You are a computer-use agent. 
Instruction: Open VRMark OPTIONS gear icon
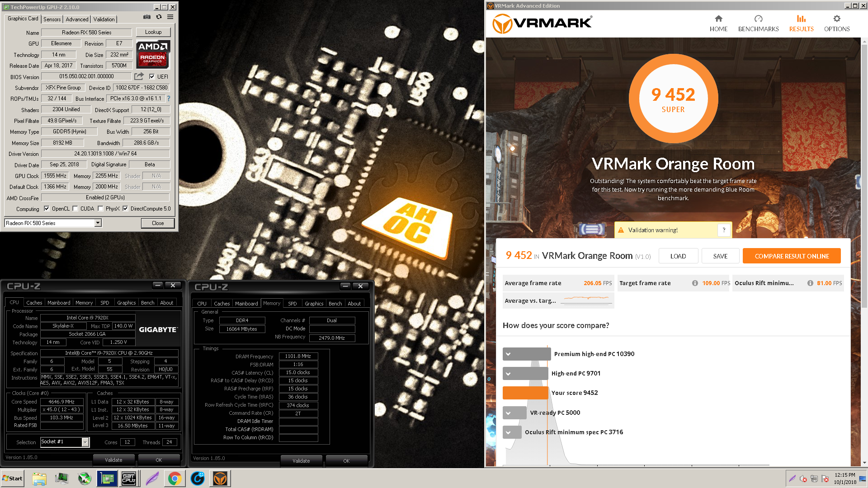(x=837, y=19)
